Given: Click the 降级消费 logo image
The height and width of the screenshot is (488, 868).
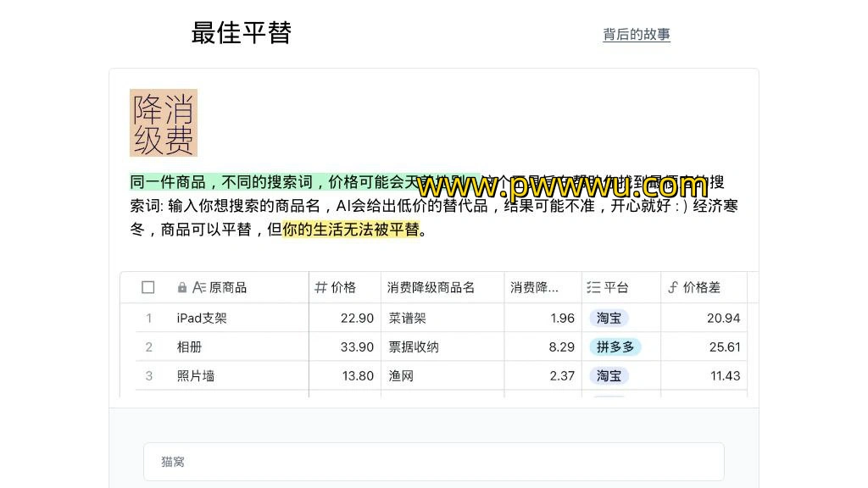Looking at the screenshot, I should tap(164, 123).
